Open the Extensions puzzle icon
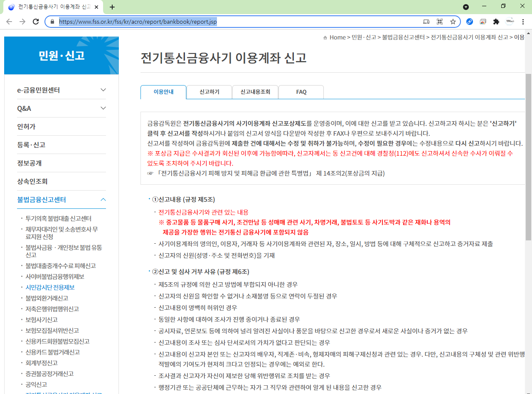The height and width of the screenshot is (394, 532). (496, 22)
